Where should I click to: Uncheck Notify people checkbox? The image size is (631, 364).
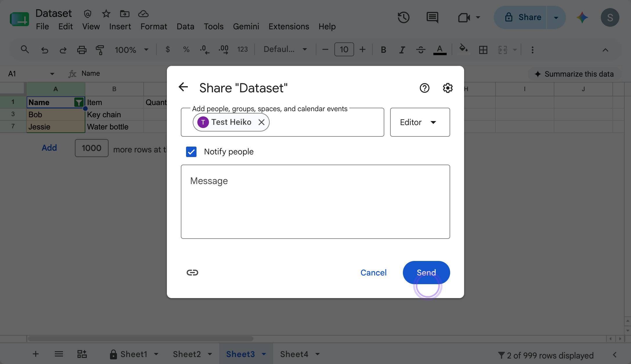click(x=191, y=152)
